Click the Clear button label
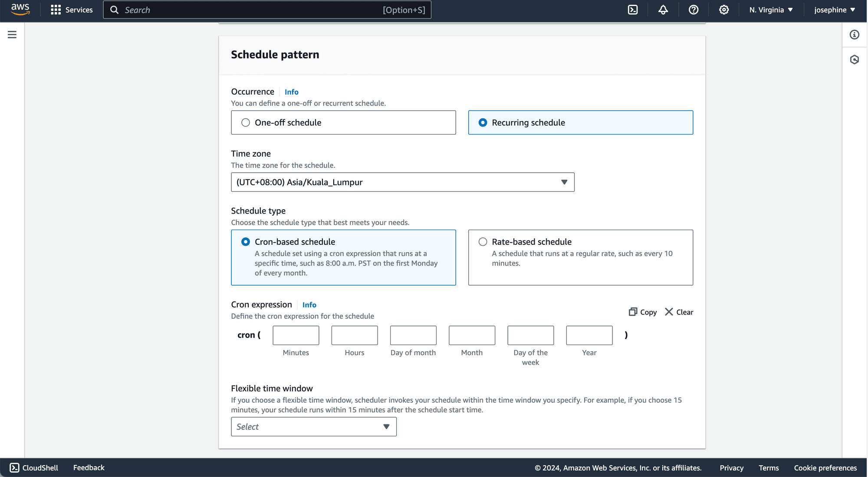 (685, 312)
